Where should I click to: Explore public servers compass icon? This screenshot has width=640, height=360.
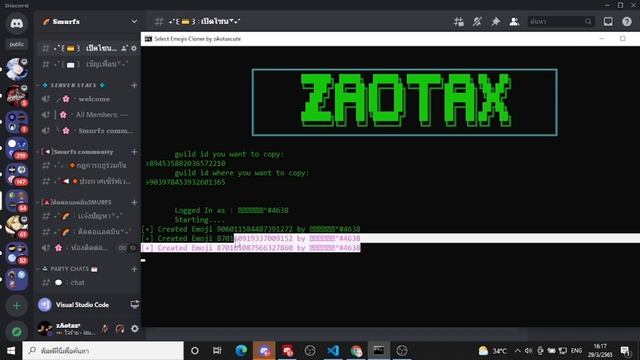pos(16,331)
